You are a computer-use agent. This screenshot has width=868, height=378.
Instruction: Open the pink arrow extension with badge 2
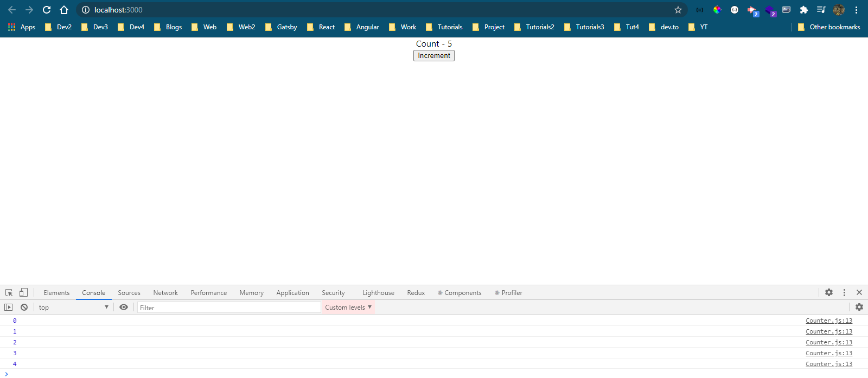(x=752, y=10)
